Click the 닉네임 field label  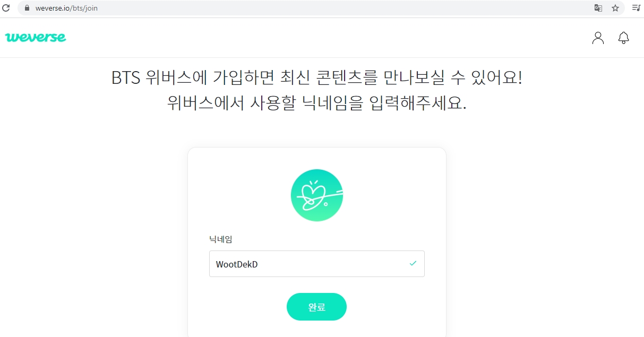(x=221, y=239)
